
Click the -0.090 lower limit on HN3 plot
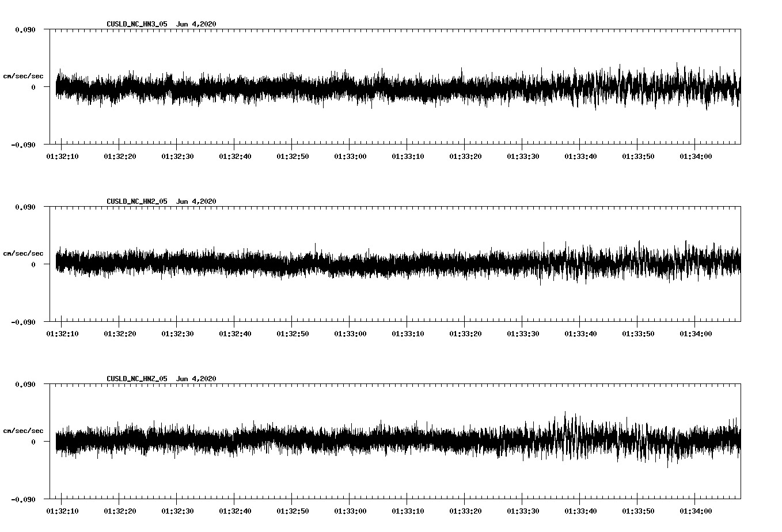(23, 145)
